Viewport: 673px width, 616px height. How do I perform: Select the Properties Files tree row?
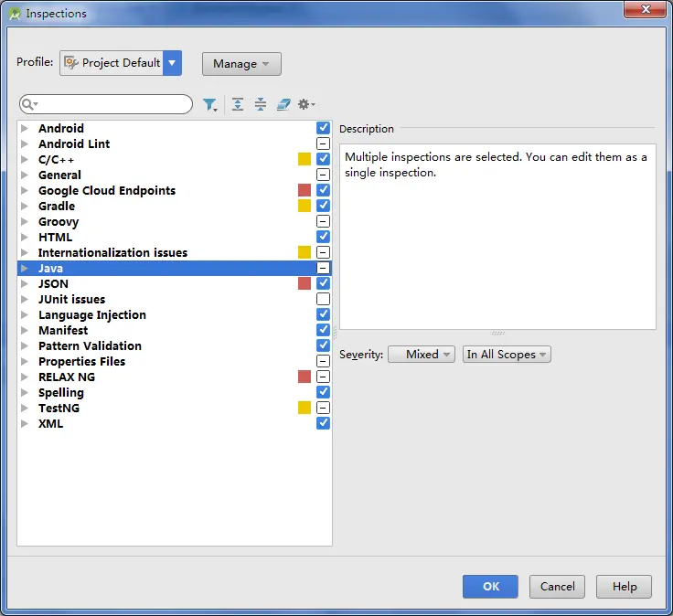pyautogui.click(x=175, y=361)
